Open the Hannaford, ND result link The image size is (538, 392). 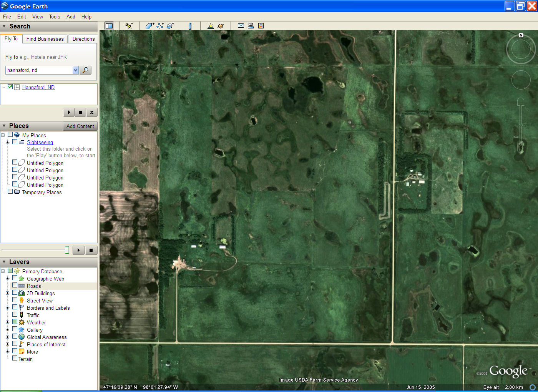point(38,87)
